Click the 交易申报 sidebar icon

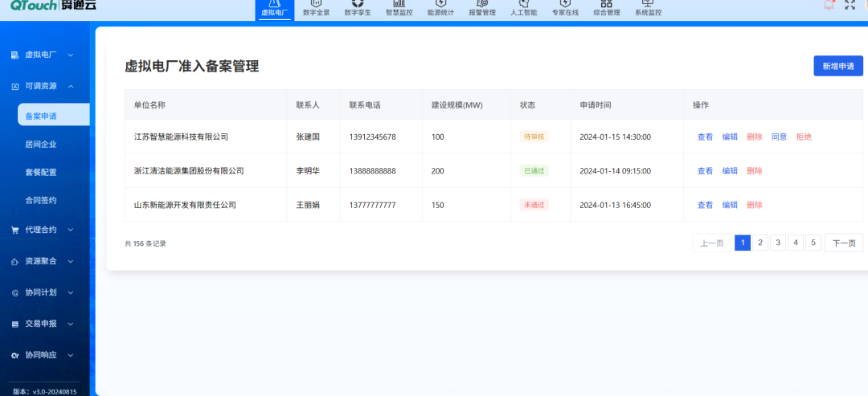(x=15, y=324)
